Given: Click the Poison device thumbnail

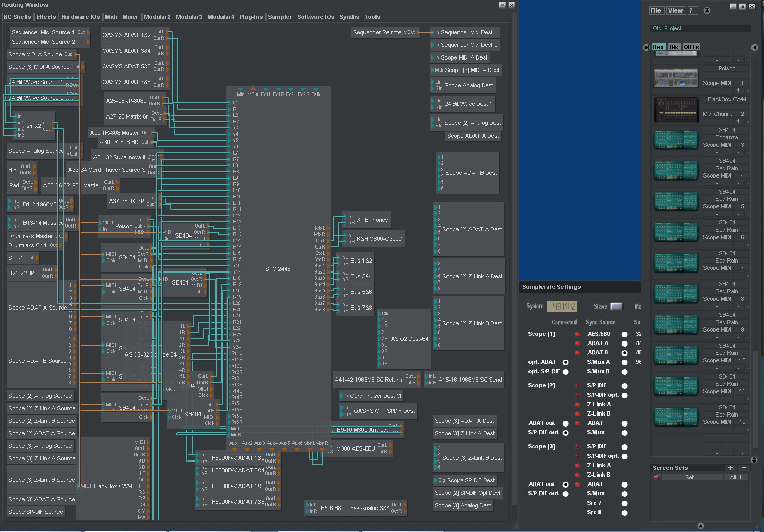Looking at the screenshot, I should click(x=676, y=78).
